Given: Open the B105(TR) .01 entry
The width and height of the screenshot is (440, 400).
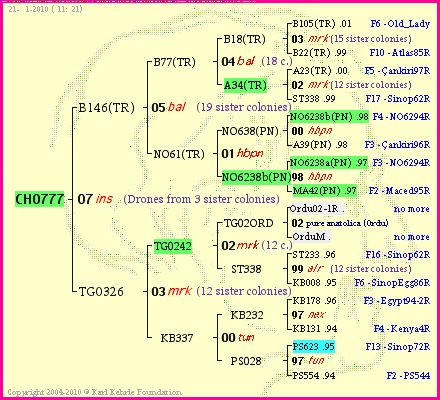Looking at the screenshot, I should pos(322,24).
